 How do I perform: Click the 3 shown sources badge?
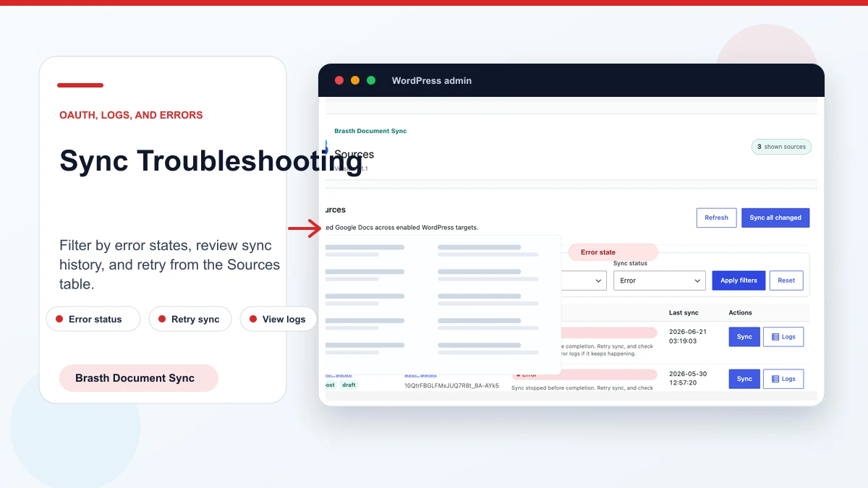click(x=781, y=147)
